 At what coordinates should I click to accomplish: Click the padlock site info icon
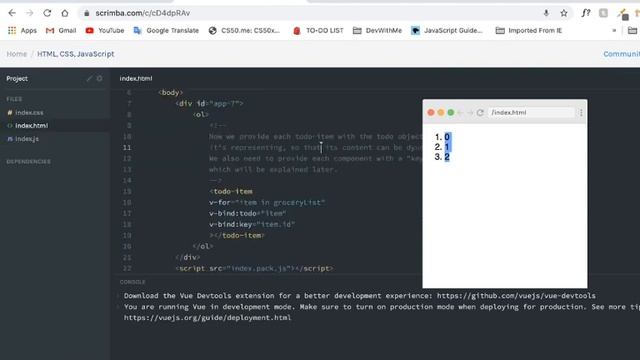[87, 13]
